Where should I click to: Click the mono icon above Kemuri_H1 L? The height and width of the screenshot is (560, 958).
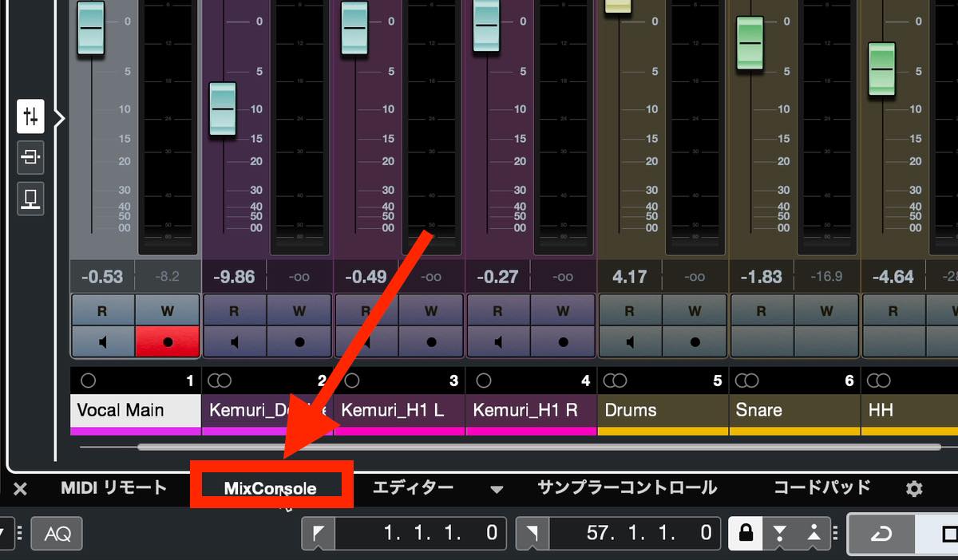pos(351,381)
